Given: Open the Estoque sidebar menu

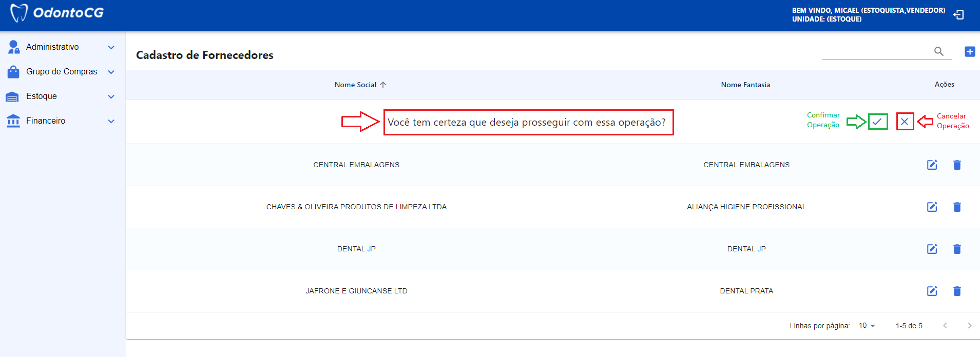Looking at the screenshot, I should coord(42,96).
